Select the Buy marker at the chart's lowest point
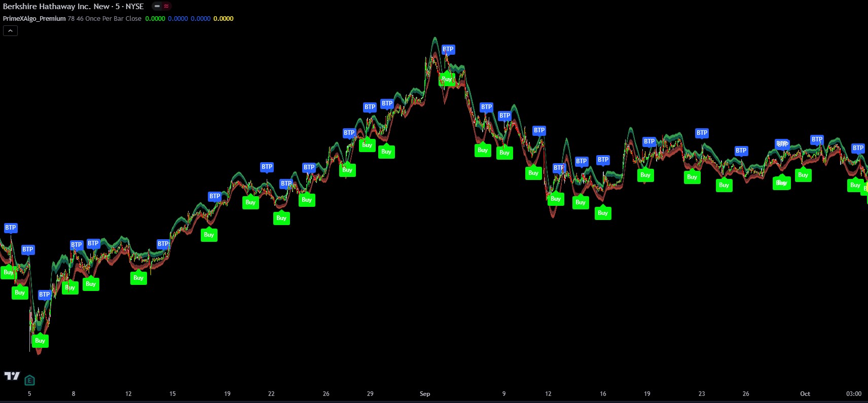This screenshot has width=868, height=403. (40, 341)
